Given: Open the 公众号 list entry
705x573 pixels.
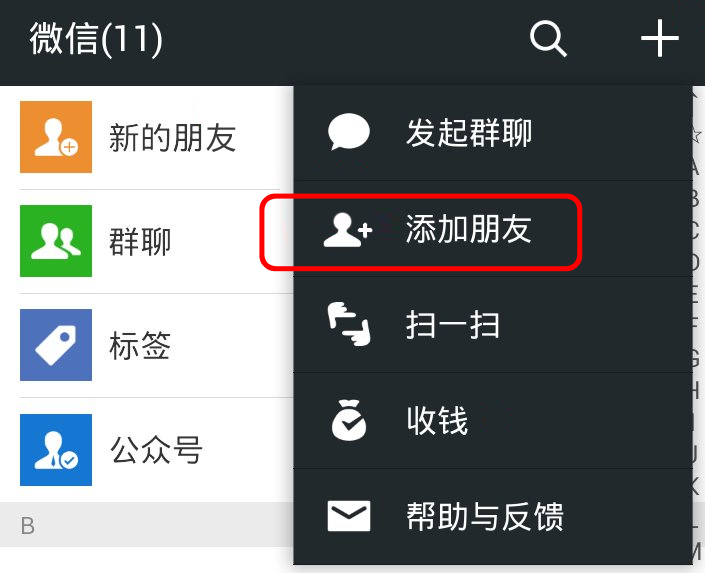Looking at the screenshot, I should pos(147,450).
